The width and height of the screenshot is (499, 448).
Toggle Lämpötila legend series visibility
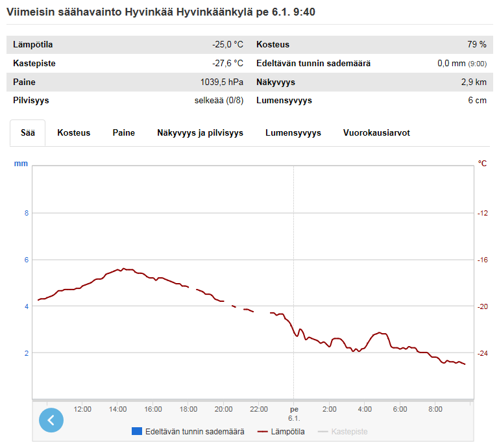pos(281,431)
